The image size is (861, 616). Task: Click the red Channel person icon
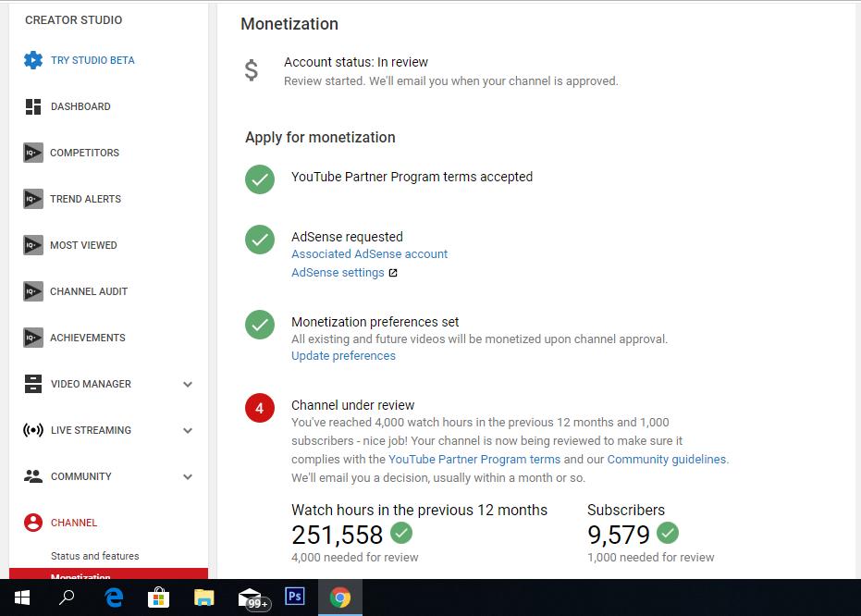[x=33, y=523]
